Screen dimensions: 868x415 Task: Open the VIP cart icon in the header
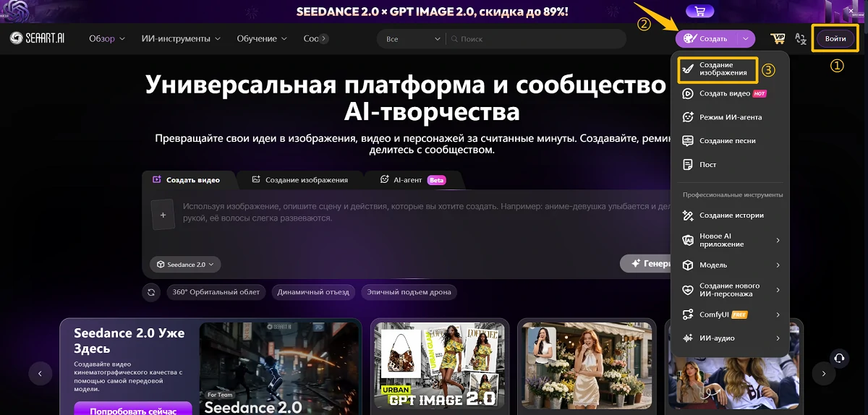click(x=778, y=39)
